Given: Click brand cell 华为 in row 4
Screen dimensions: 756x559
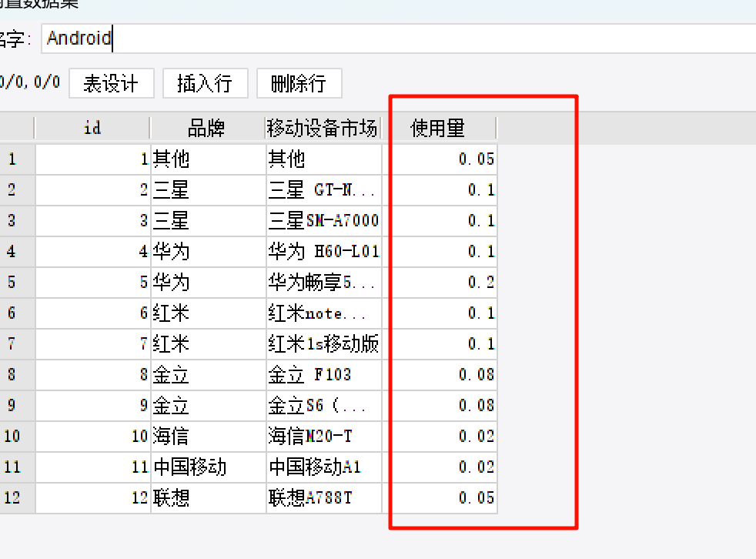Looking at the screenshot, I should 209,252.
